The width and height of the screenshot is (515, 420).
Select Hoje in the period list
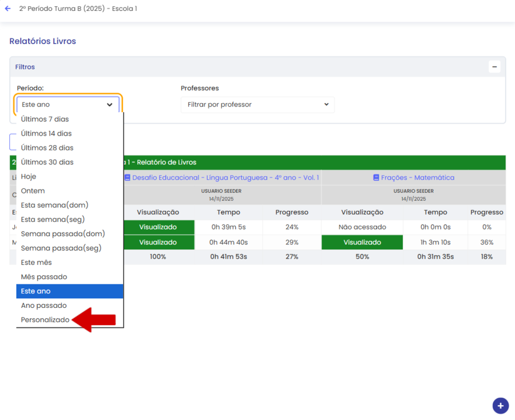[29, 176]
